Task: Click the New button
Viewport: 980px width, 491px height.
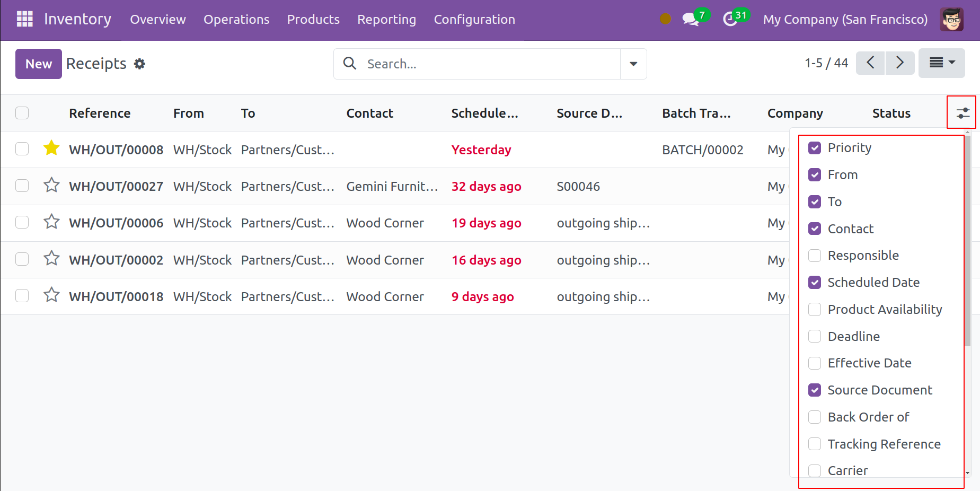Action: point(39,64)
